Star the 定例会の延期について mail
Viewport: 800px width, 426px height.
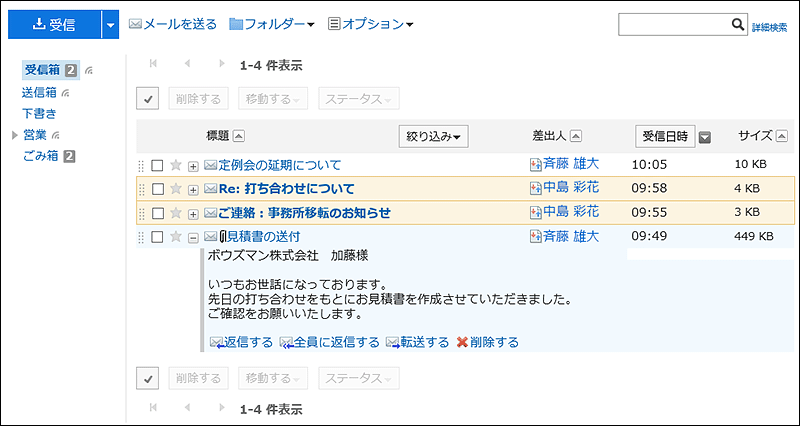(x=176, y=165)
